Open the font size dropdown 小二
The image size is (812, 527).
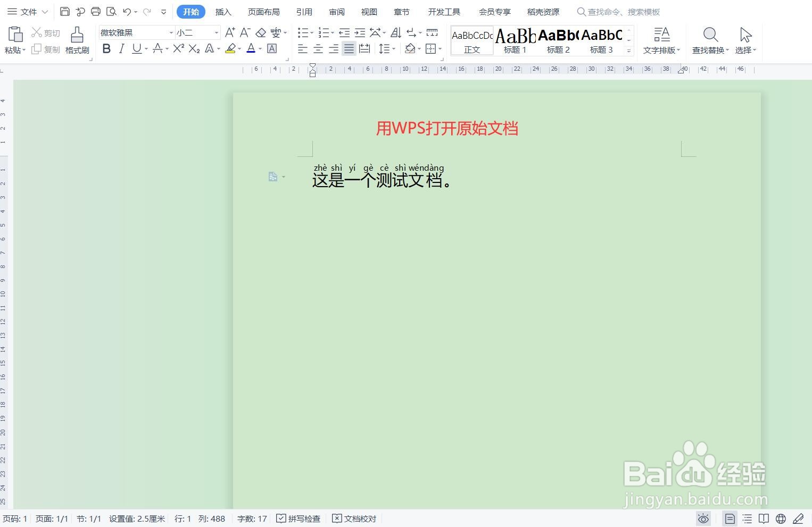217,33
